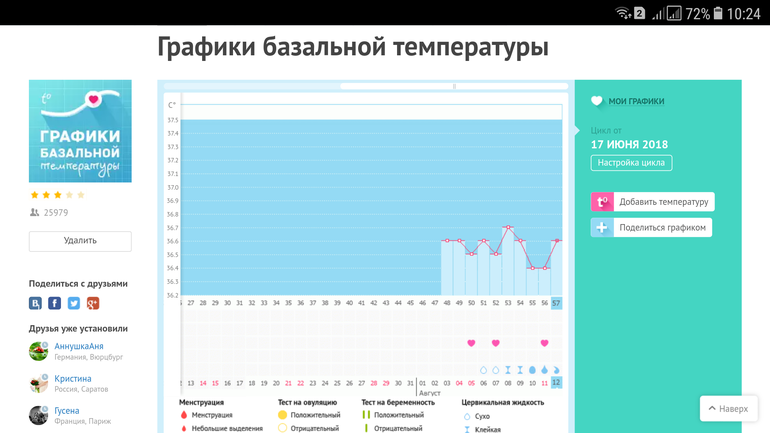Click the star rating under app logo
Image resolution: width=770 pixels, height=433 pixels.
pos(57,195)
